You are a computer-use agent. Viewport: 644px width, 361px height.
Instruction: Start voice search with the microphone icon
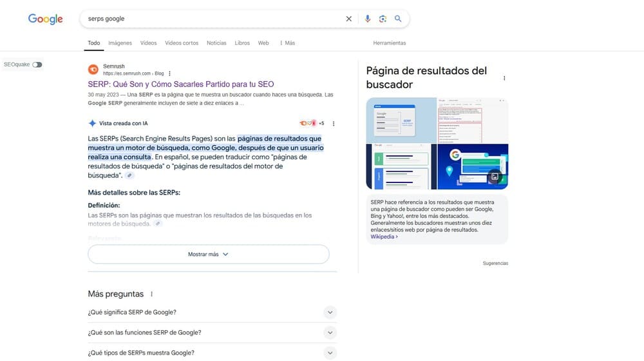(x=368, y=19)
